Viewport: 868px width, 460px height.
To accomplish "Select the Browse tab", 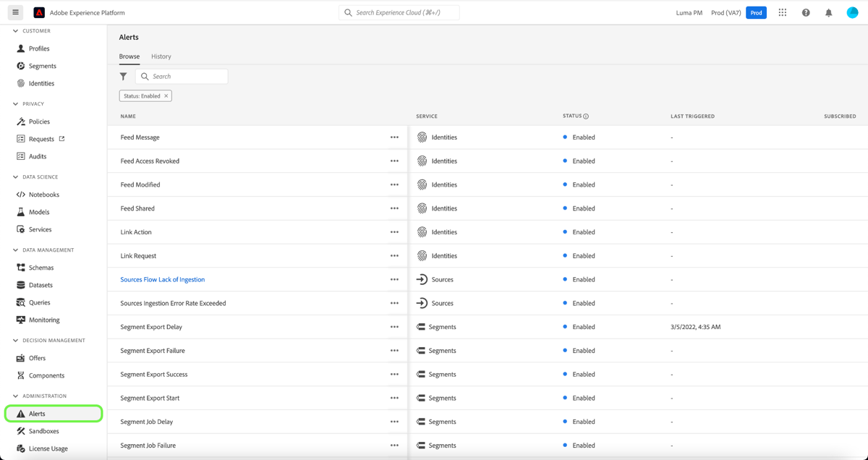I will click(129, 56).
